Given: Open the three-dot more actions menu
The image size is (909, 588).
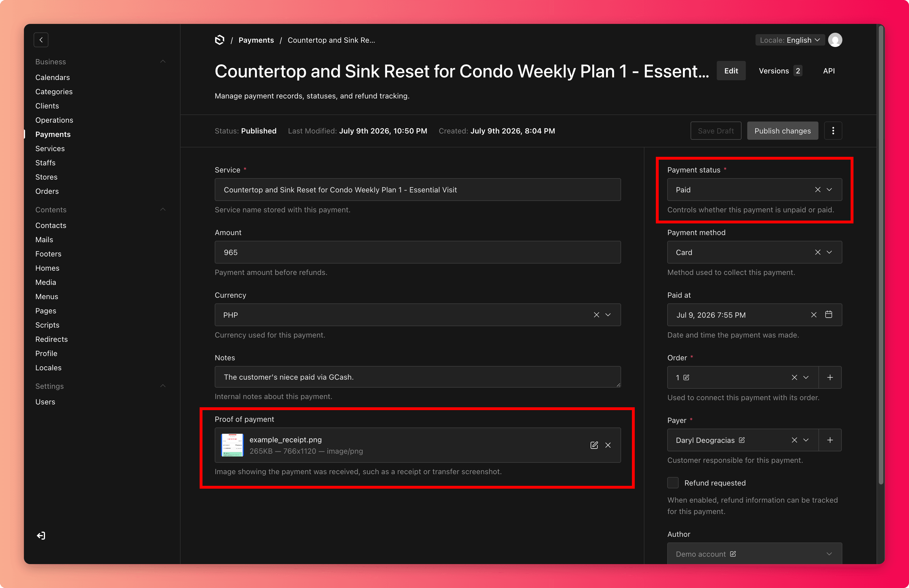Looking at the screenshot, I should tap(833, 131).
